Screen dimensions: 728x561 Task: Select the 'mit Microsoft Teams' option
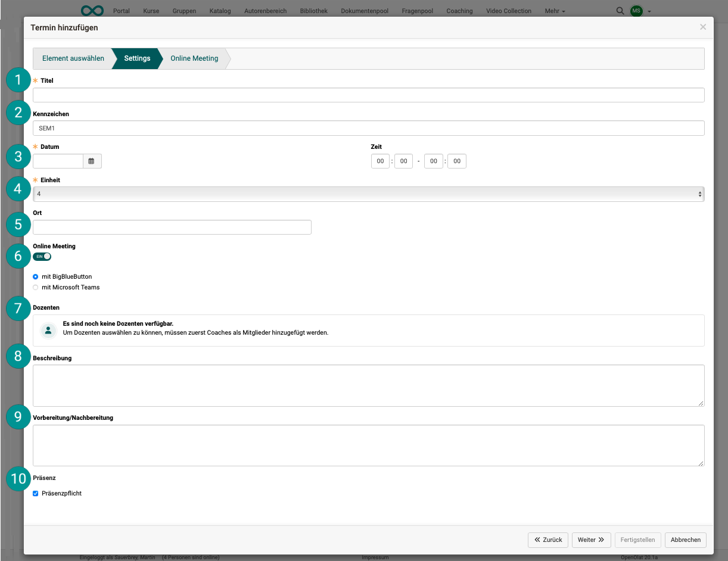coord(35,287)
